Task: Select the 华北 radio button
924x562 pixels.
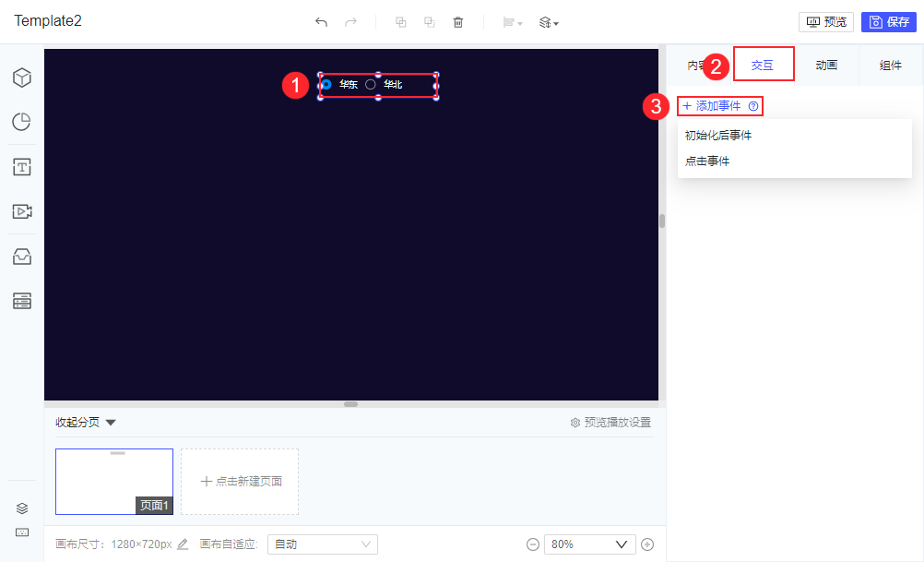Action: point(370,84)
